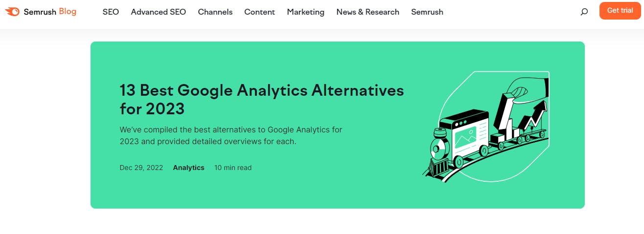Open search via the magnifier icon
This screenshot has height=234, width=644.
[x=584, y=12]
